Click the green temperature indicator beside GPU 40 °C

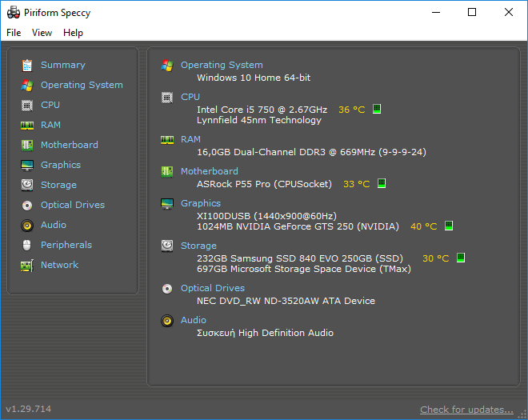(449, 226)
